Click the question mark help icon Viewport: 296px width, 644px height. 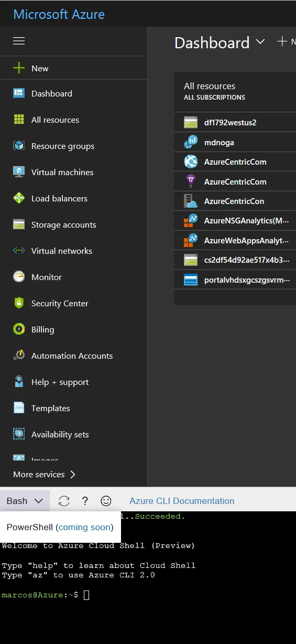(85, 501)
